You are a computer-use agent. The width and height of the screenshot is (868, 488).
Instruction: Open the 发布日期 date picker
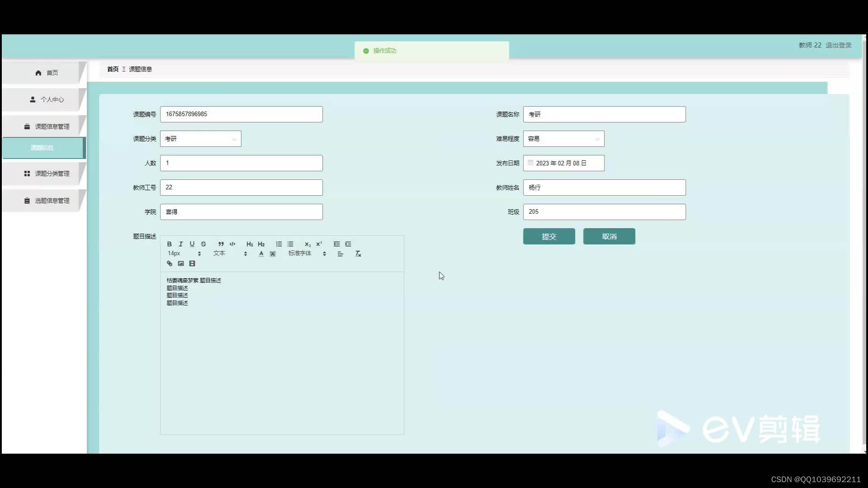click(x=564, y=163)
